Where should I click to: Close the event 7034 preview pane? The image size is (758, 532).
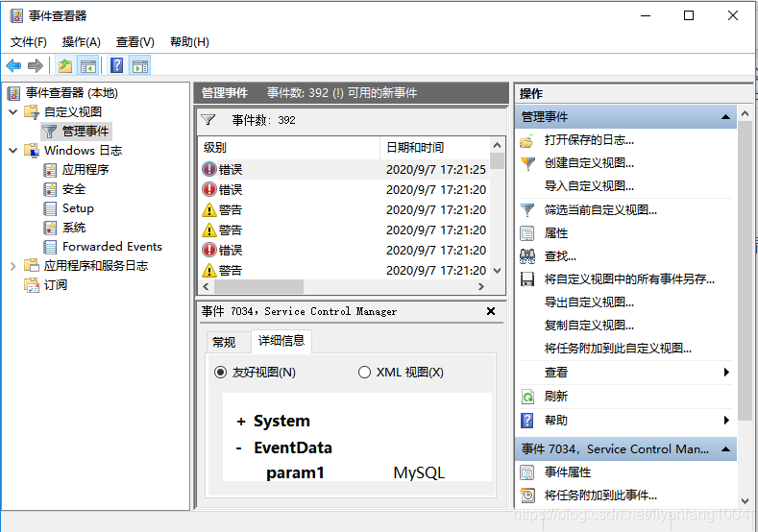point(491,311)
